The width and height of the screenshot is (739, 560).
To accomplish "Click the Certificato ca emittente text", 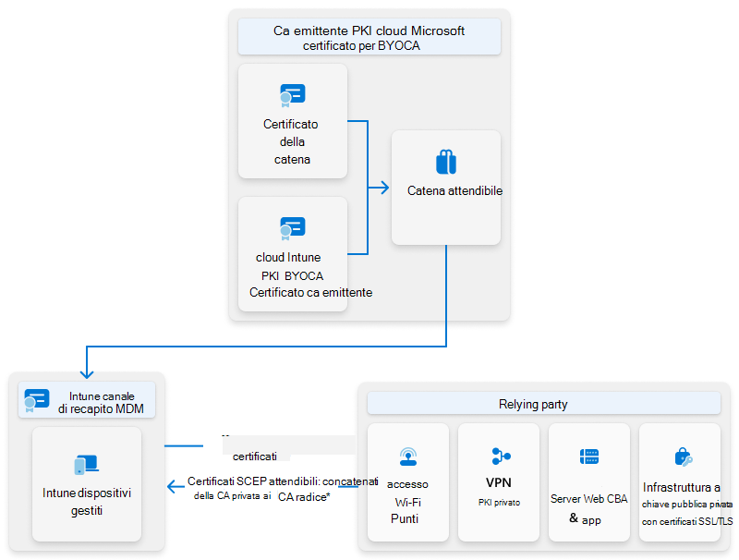I will 310,293.
